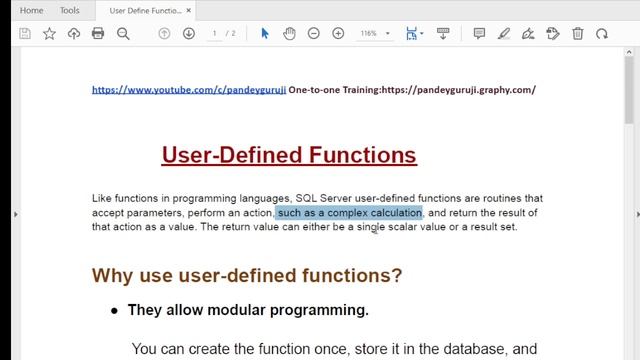Rotate the page view
The height and width of the screenshot is (360, 640).
[602, 33]
